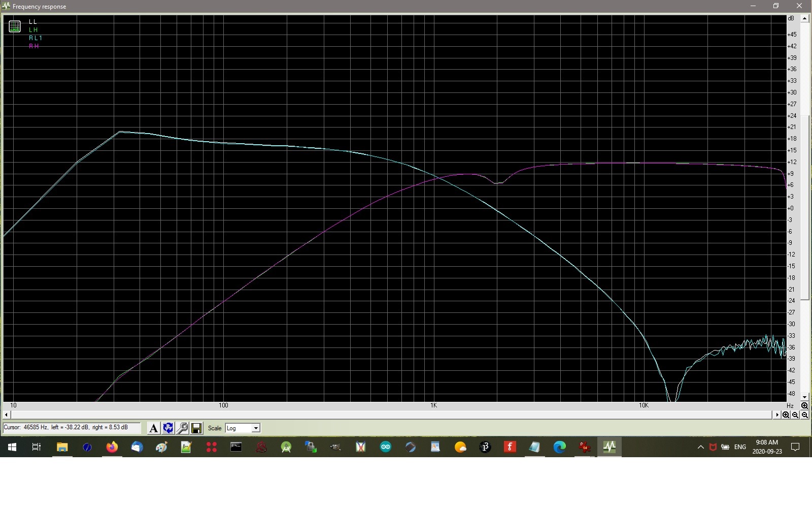Select the green L H legend entry
This screenshot has height=508, width=812.
tap(33, 30)
